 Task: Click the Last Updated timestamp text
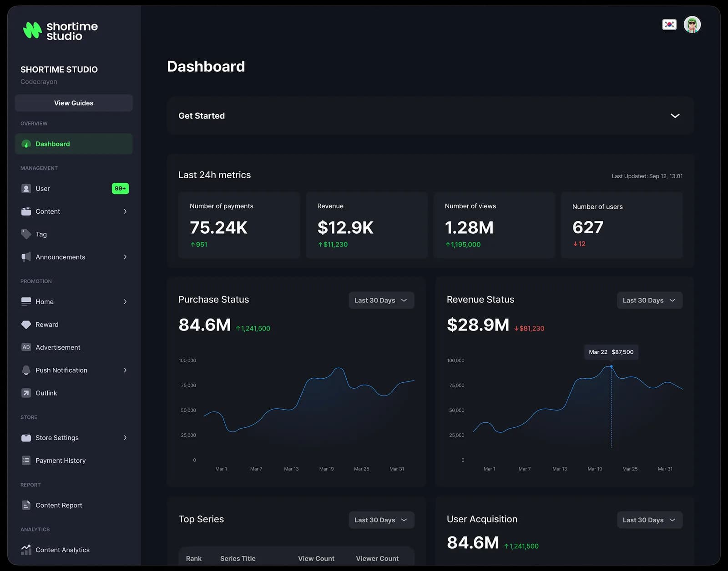[647, 176]
